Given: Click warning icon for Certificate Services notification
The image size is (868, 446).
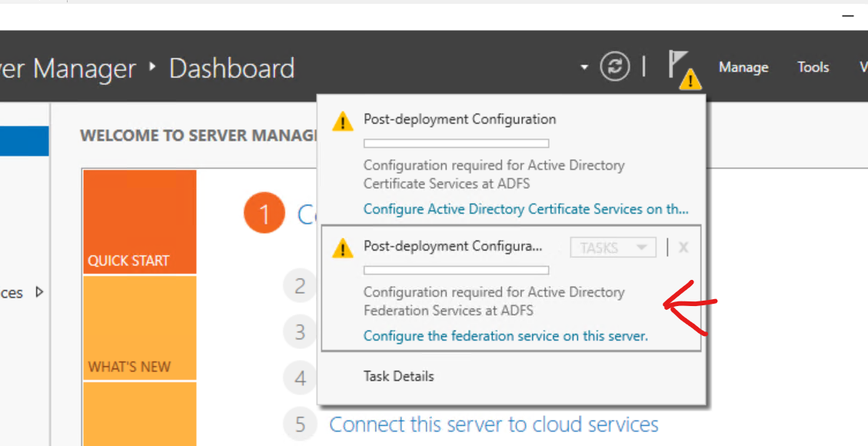Looking at the screenshot, I should click(x=342, y=121).
